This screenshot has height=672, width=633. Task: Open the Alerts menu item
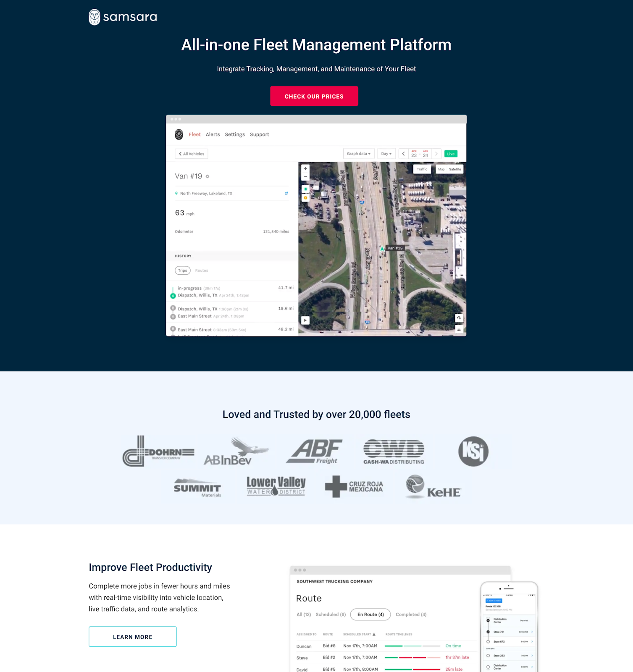pyautogui.click(x=213, y=134)
